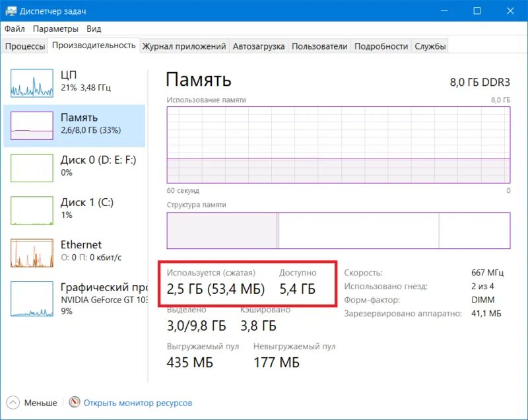Viewport: 528px width, 420px height.
Task: Click the Диск 1 (C:) graph thumbnail
Action: [x=32, y=211]
